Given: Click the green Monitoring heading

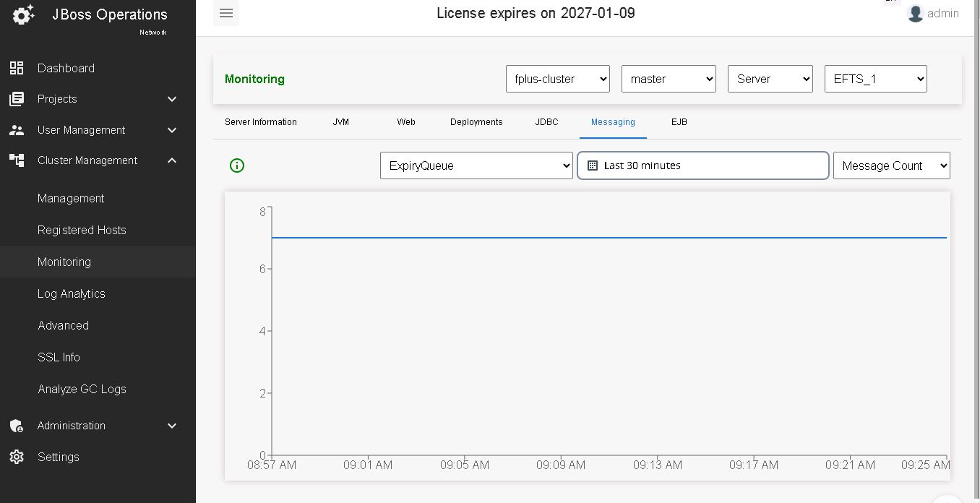Looking at the screenshot, I should coord(254,79).
